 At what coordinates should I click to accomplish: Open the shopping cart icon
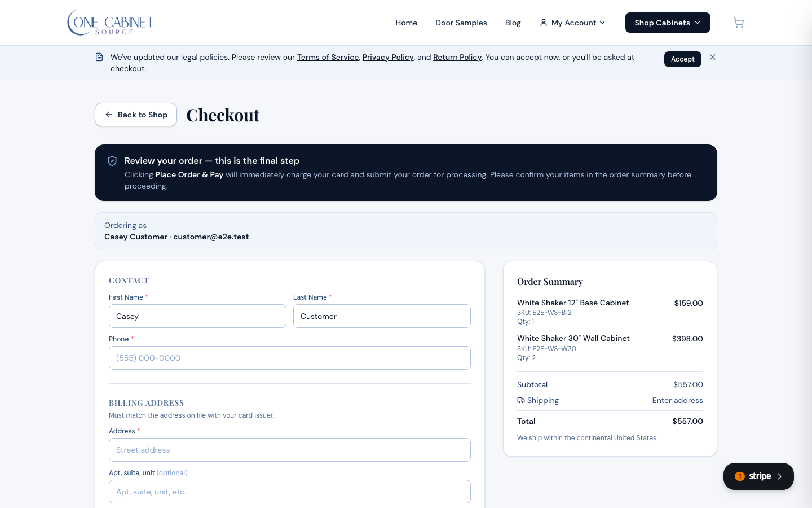click(739, 23)
